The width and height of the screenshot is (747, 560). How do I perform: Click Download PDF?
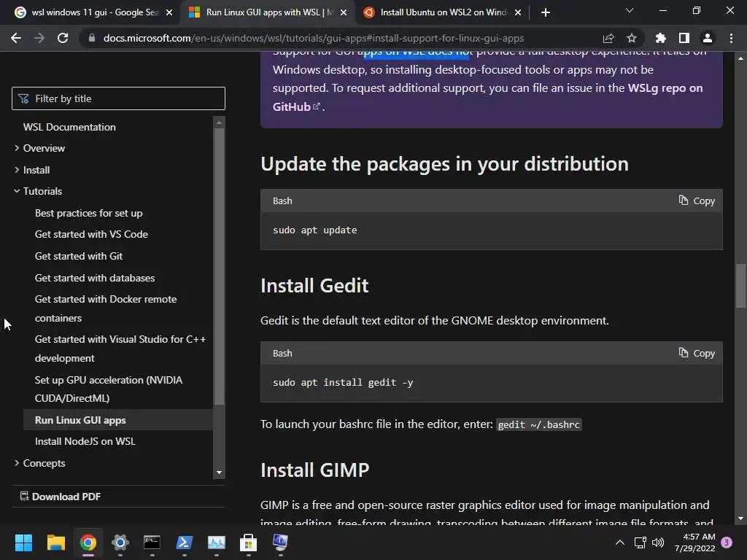point(61,497)
